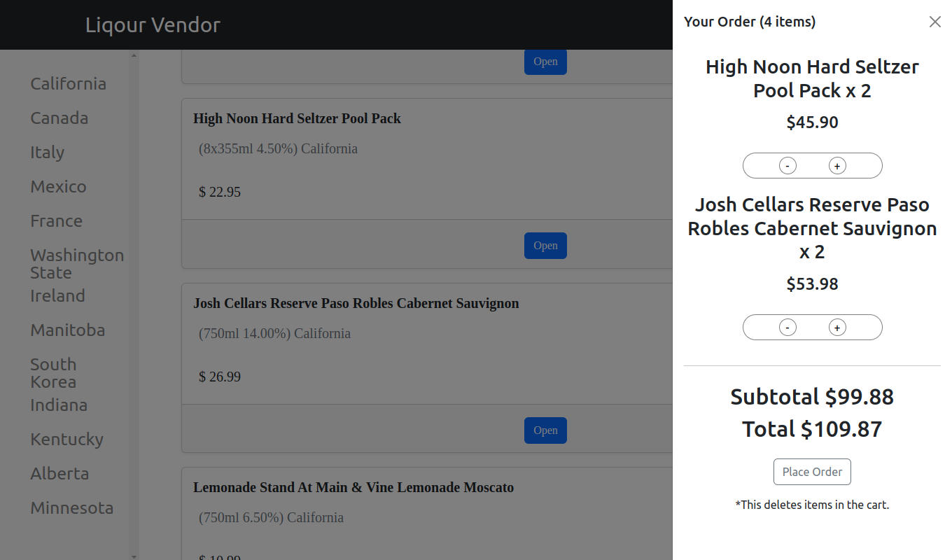Select California in the region sidebar
952x560 pixels.
(68, 83)
